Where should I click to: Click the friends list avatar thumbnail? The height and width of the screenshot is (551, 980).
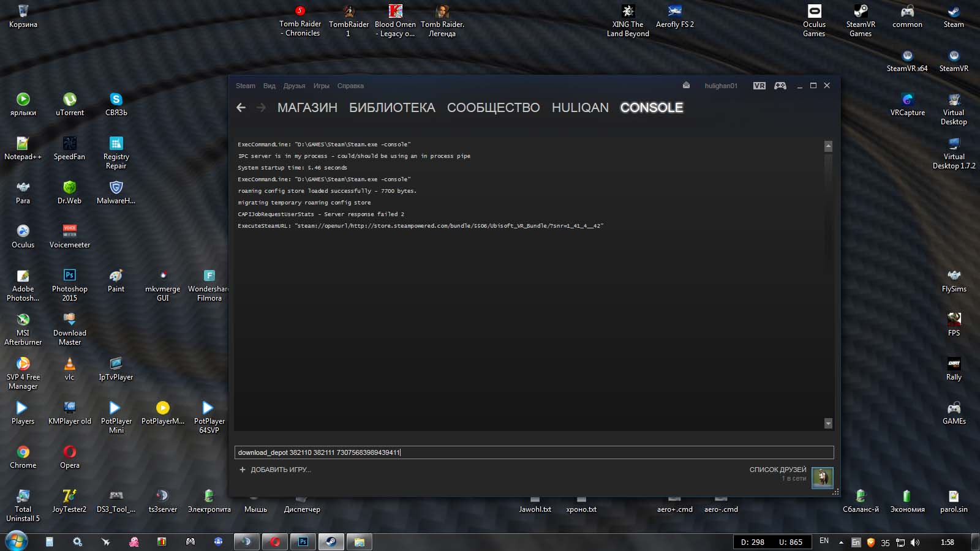point(823,477)
